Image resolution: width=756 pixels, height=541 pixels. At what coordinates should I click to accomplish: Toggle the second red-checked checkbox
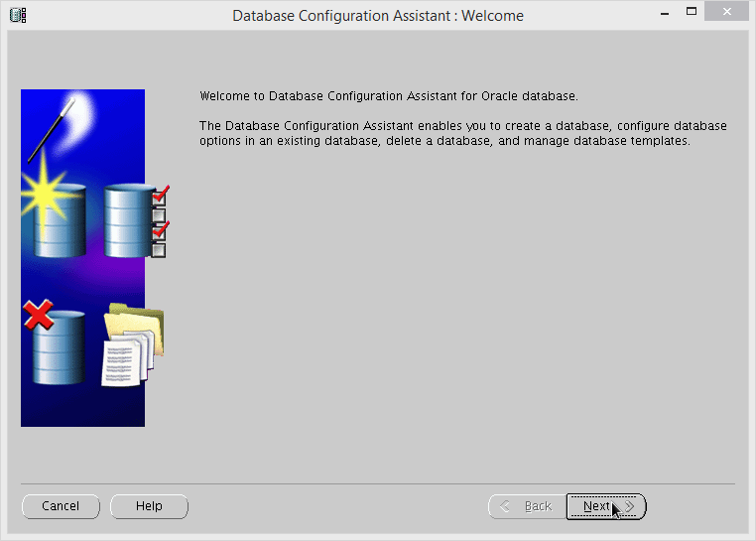tap(159, 232)
